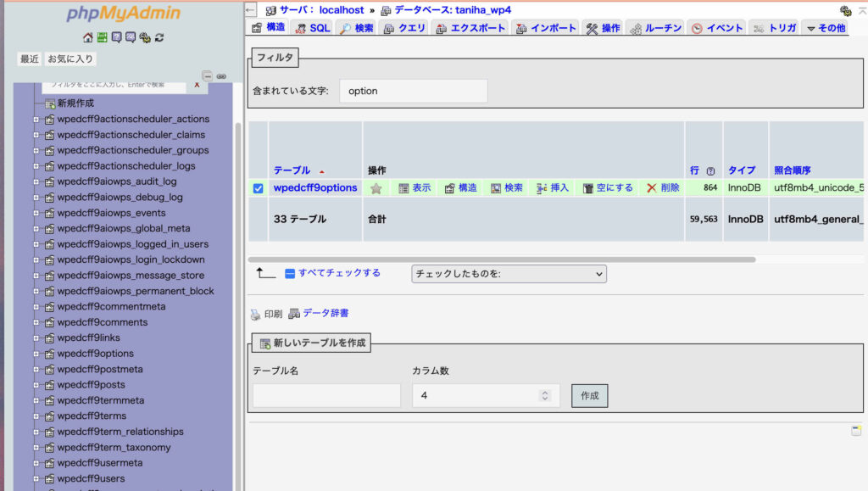Collapse all navigation tree items icon
The width and height of the screenshot is (868, 491).
(207, 75)
